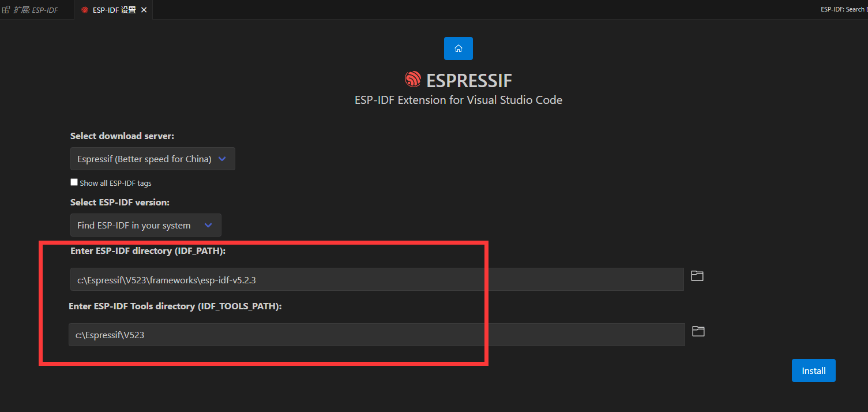The width and height of the screenshot is (868, 412).
Task: Click the Select ESP-IDF version label
Action: pyautogui.click(x=119, y=203)
